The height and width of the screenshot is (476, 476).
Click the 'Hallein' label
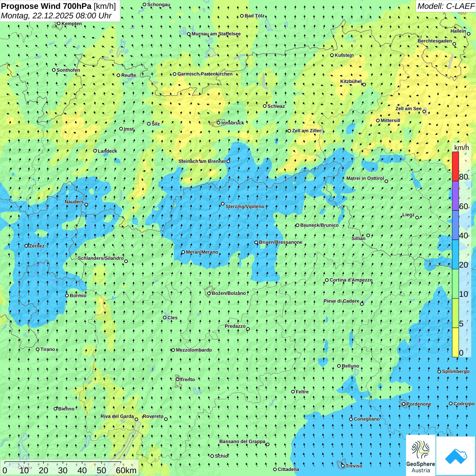pos(458,31)
